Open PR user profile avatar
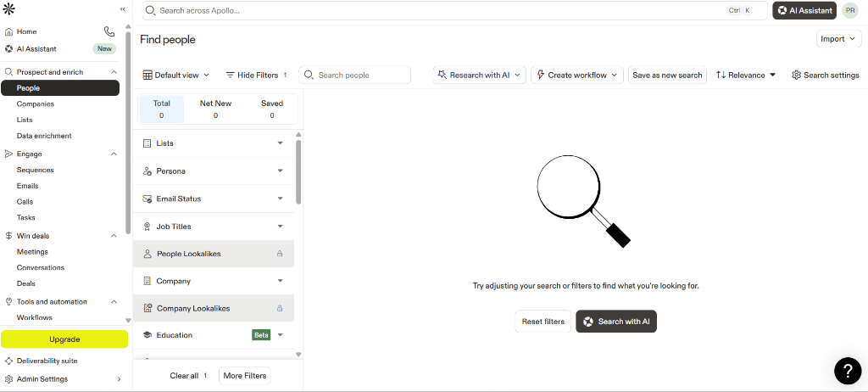 pyautogui.click(x=849, y=10)
